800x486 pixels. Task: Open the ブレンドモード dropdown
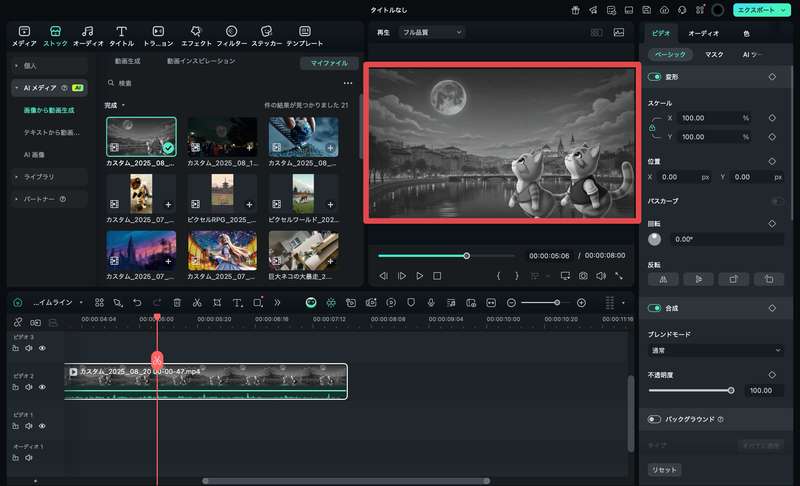[x=716, y=350]
